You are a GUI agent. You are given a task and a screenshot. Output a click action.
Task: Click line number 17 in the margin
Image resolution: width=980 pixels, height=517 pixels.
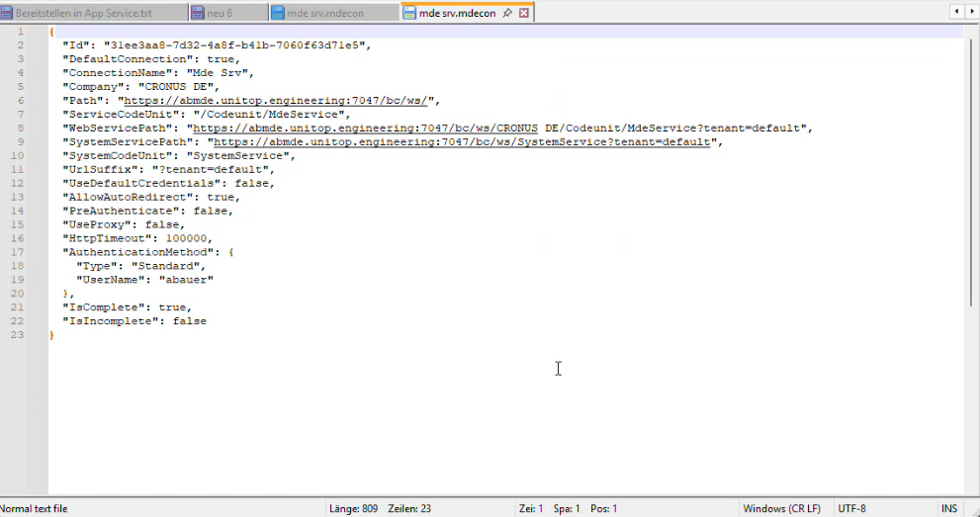coord(19,252)
